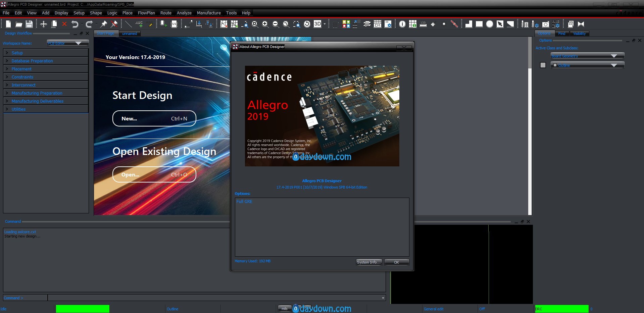Expand the Manufacturing Preparation section
Viewport: 644px width, 313px height.
pyautogui.click(x=46, y=93)
